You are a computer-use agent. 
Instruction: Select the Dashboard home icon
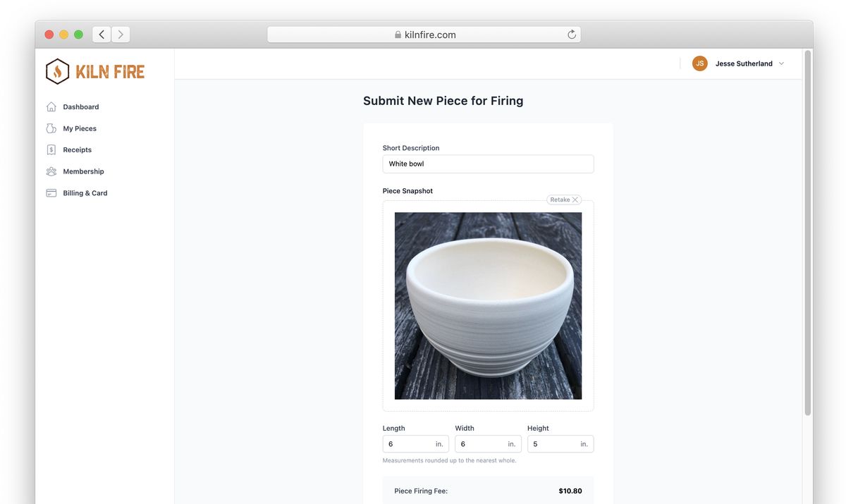[x=50, y=106]
